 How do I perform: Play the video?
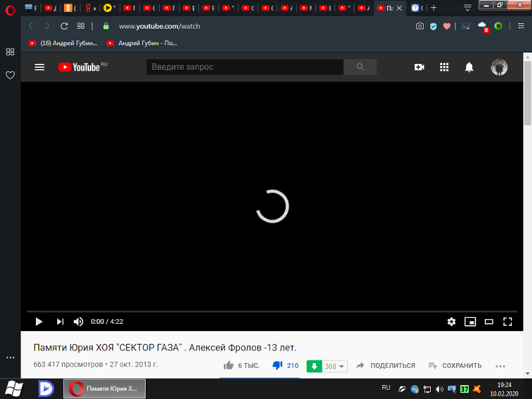pos(39,321)
